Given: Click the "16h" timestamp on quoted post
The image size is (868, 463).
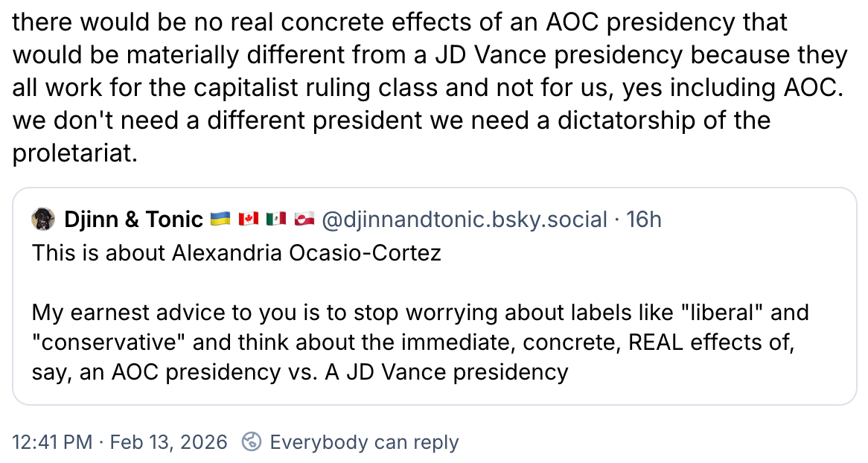Looking at the screenshot, I should pyautogui.click(x=644, y=220).
